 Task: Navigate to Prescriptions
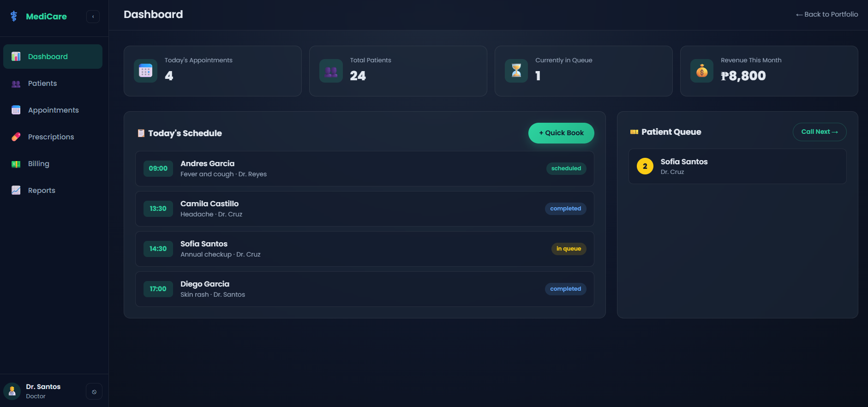(x=53, y=137)
